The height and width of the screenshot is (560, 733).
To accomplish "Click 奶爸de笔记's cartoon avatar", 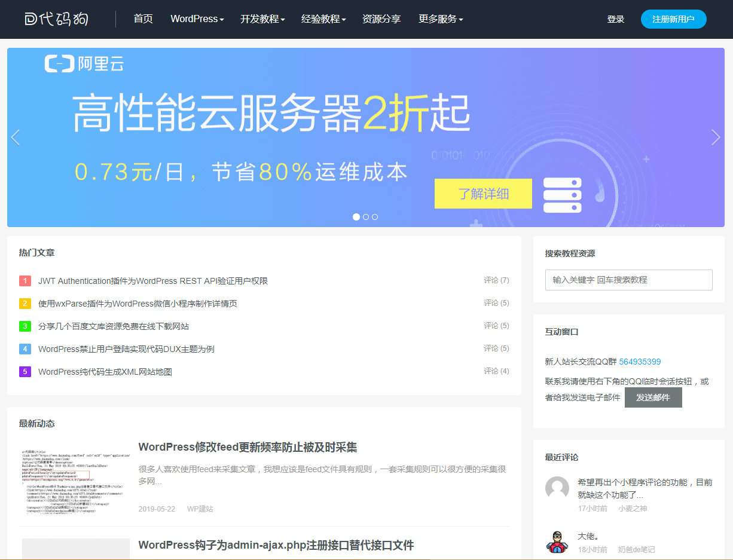I will [557, 543].
